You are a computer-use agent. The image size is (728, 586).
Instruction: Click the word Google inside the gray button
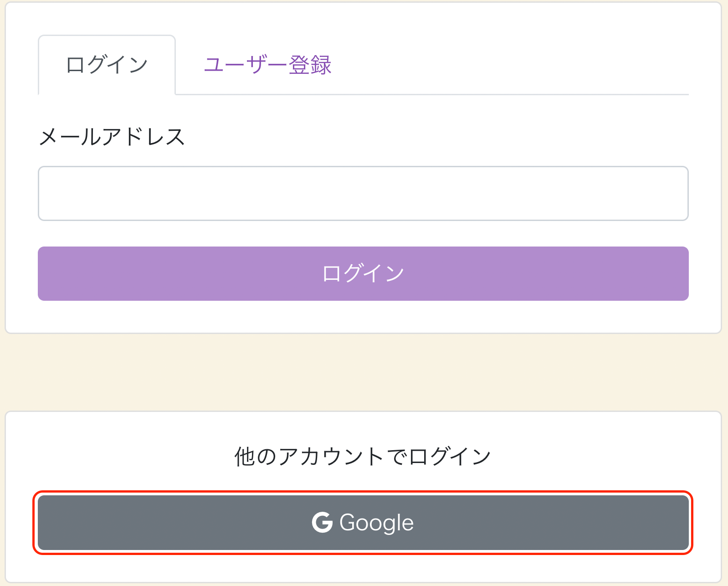[x=377, y=523]
